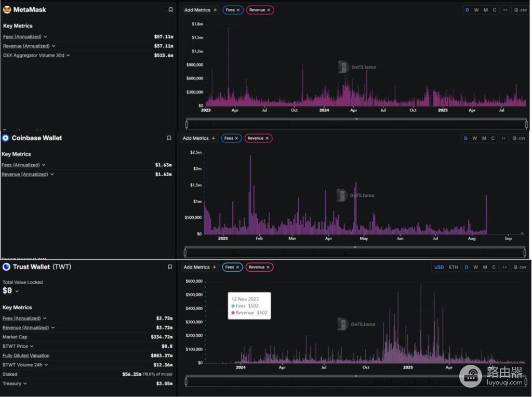Select monthly grouping on Coinbase Wallet chart
Screen dimensions: 532x397
(484, 138)
